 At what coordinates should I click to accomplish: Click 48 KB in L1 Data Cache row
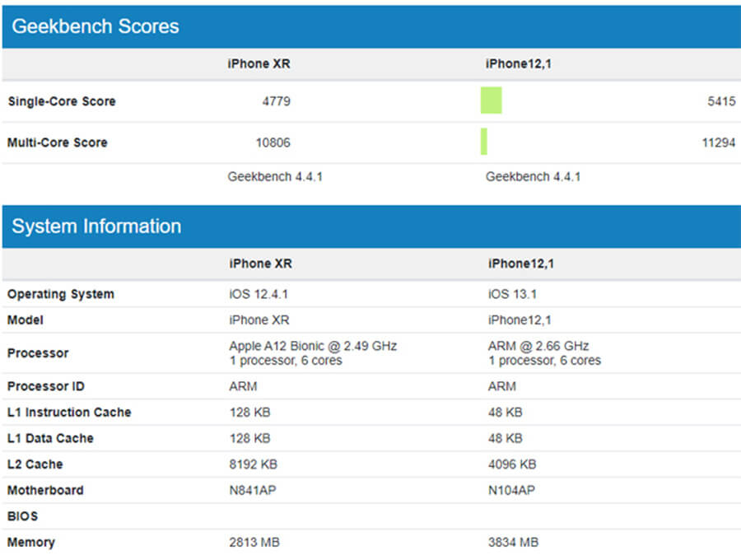(506, 438)
